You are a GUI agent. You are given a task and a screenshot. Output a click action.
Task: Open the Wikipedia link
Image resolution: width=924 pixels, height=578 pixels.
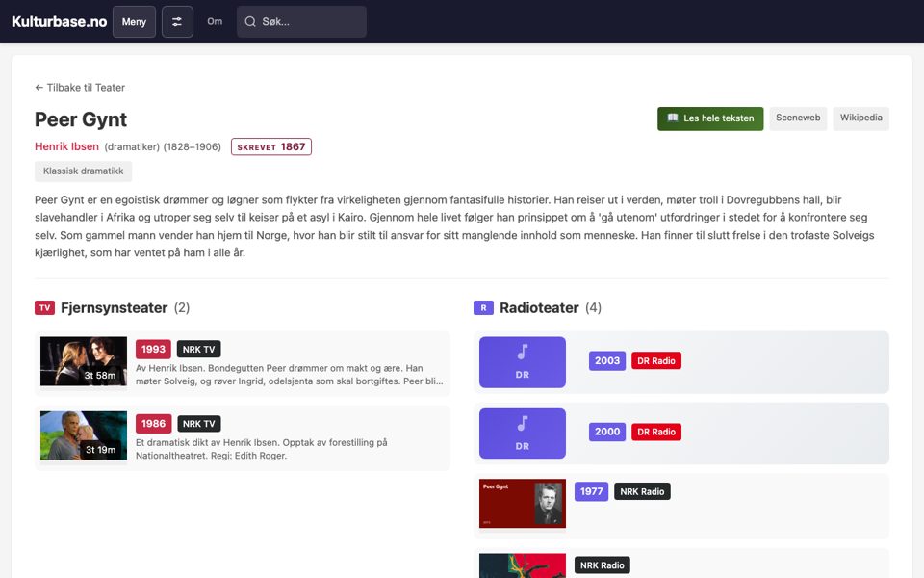(860, 118)
